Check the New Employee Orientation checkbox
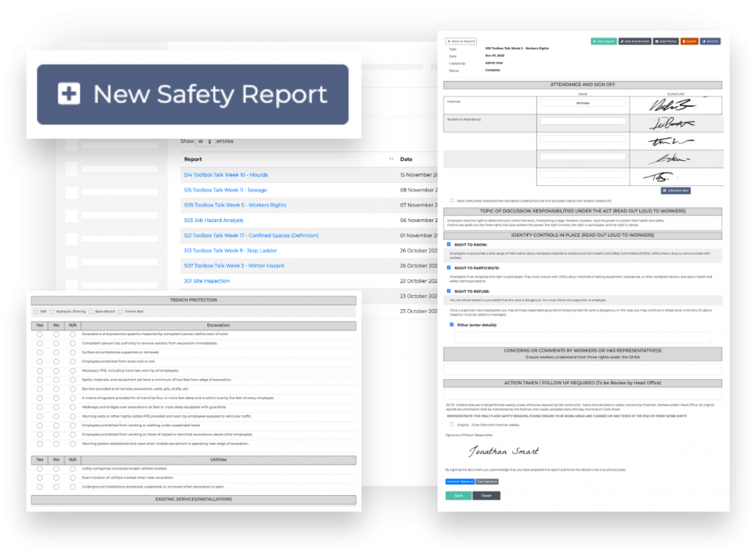This screenshot has height=554, width=756. [452, 200]
